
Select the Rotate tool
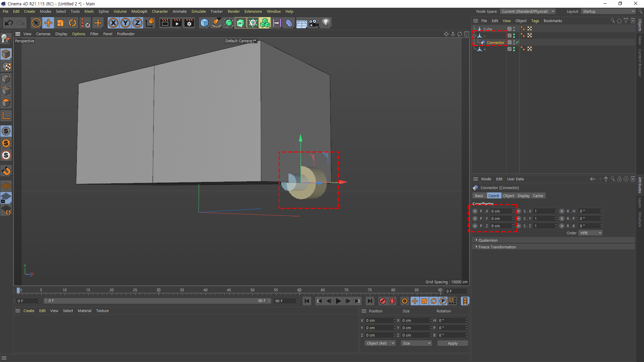(x=72, y=23)
